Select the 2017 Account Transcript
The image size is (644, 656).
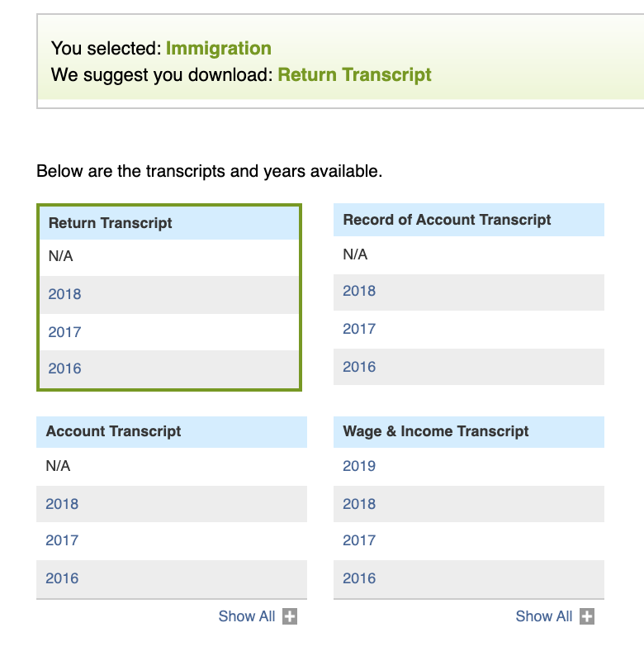click(x=62, y=540)
